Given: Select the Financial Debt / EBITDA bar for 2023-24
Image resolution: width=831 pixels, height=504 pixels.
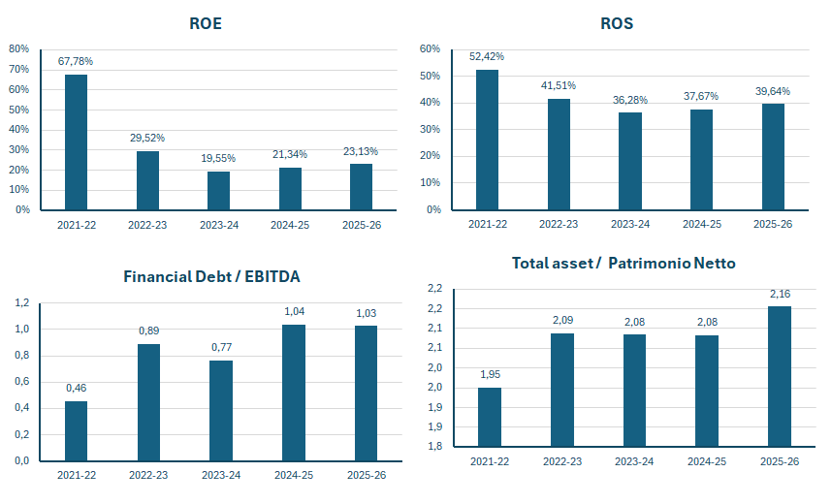Looking at the screenshot, I should coord(221,411).
